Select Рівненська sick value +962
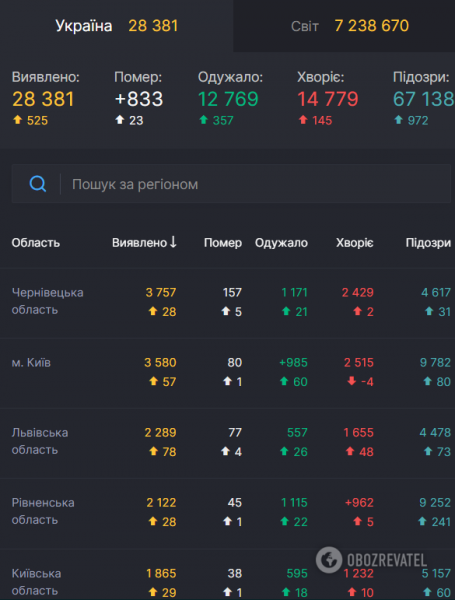455x600 pixels. [x=359, y=503]
